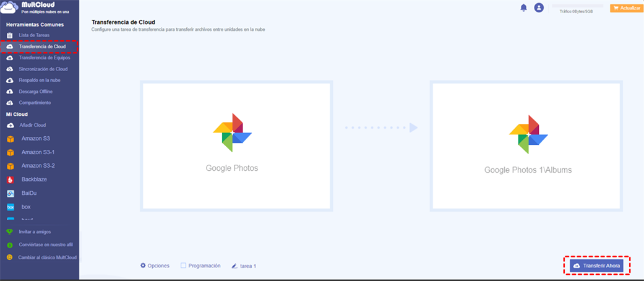Select Amazon S3-2 cloud entry
Viewport: 644px width, 281px height.
[40, 166]
